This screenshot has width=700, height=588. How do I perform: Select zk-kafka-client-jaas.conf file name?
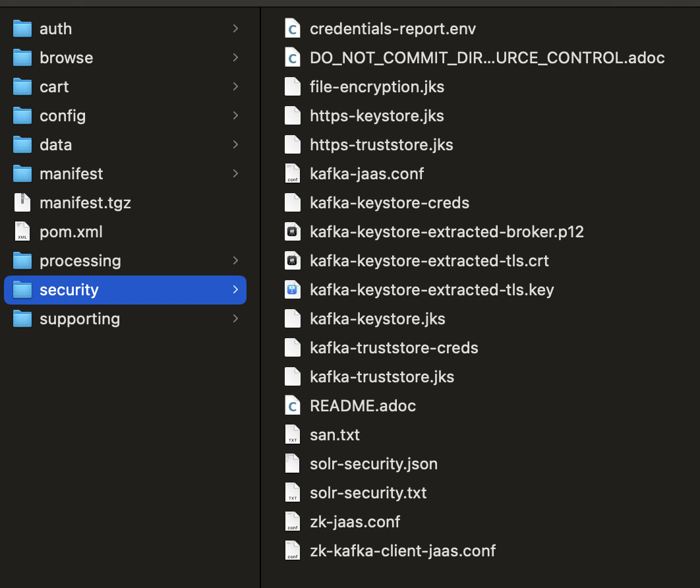403,551
